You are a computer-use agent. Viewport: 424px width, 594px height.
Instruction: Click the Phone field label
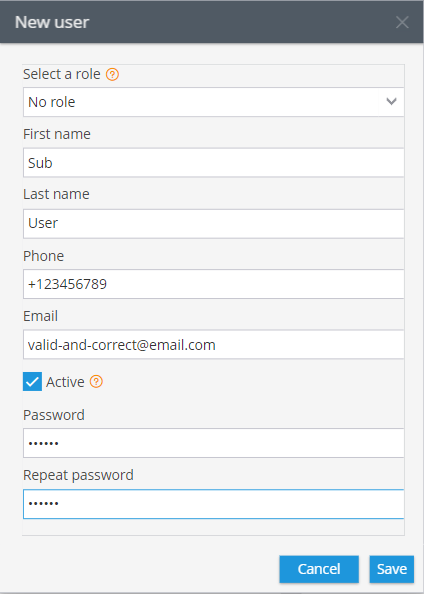pos(44,256)
